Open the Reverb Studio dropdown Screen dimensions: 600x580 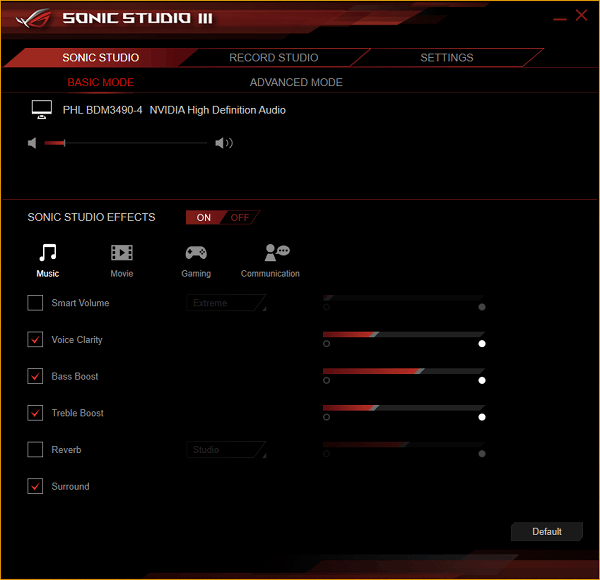click(x=226, y=450)
